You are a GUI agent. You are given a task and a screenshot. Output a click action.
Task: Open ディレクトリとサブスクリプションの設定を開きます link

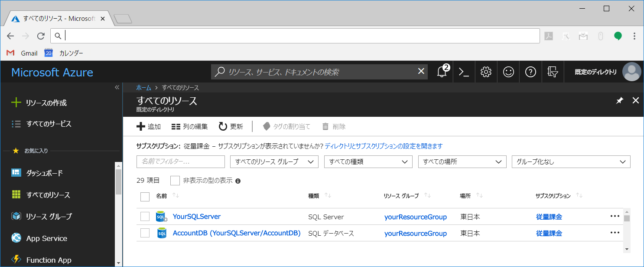[x=384, y=146]
